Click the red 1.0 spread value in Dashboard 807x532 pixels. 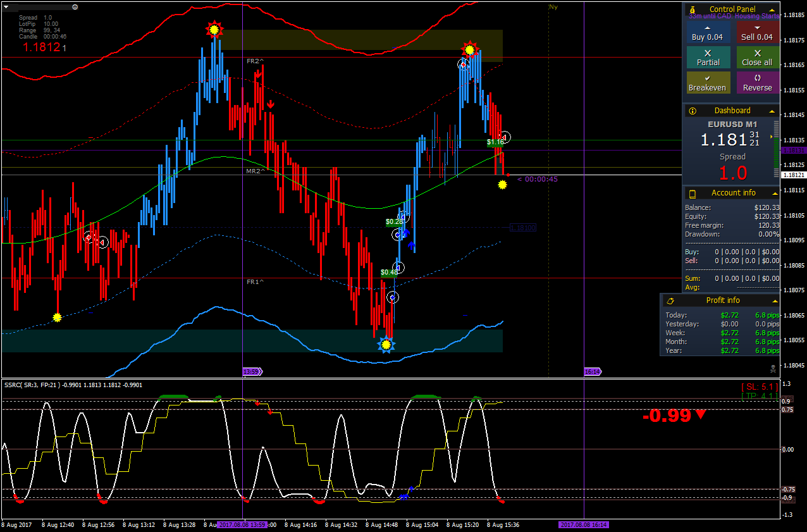[x=732, y=173]
